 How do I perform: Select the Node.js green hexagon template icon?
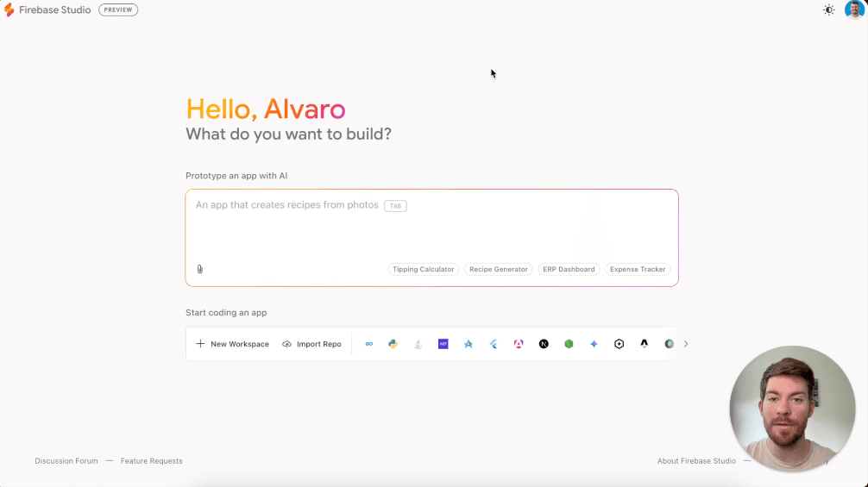[x=569, y=344]
